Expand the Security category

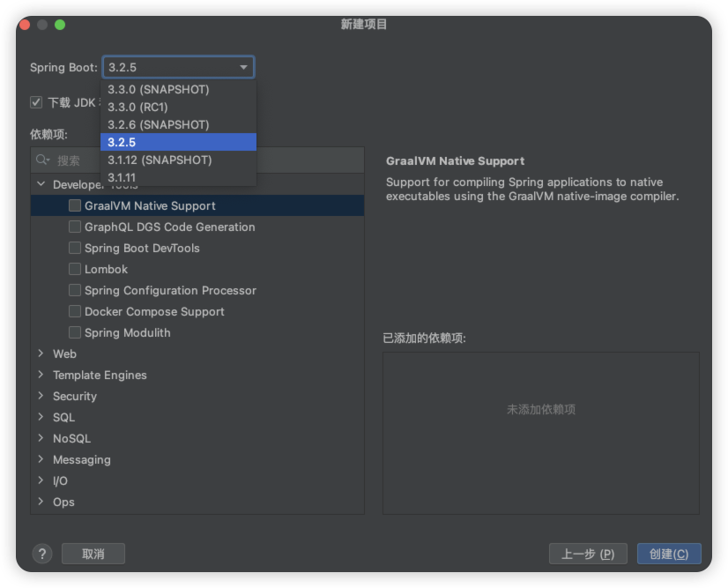41,396
